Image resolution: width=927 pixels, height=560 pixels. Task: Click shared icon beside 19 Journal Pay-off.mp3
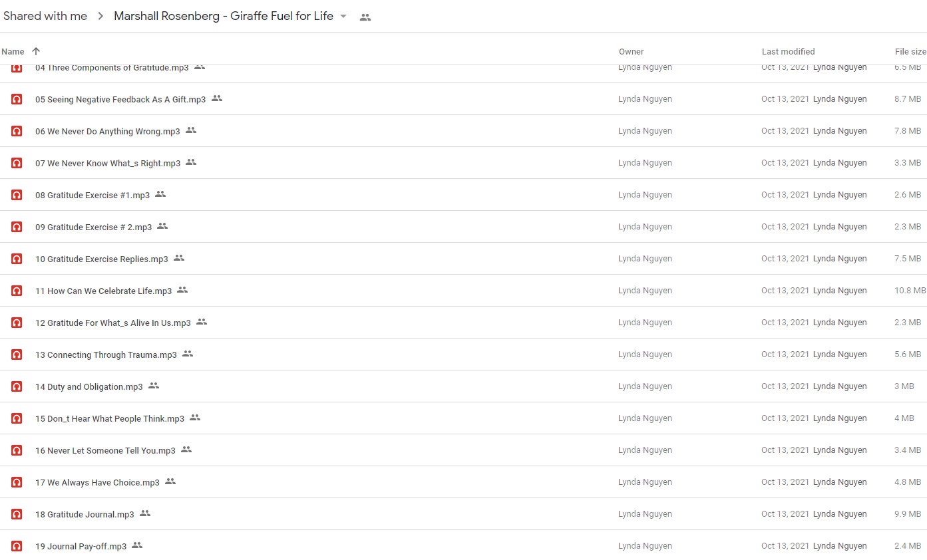tap(137, 545)
